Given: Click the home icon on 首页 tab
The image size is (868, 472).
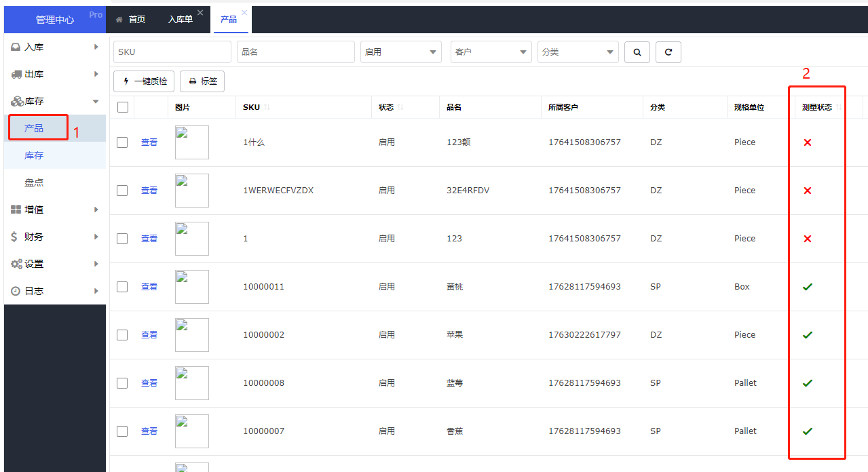Looking at the screenshot, I should 119,20.
